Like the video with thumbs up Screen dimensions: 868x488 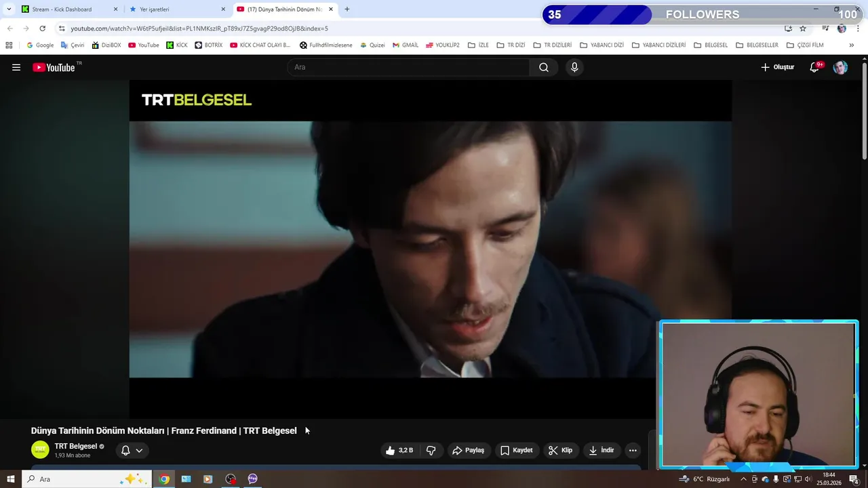pyautogui.click(x=399, y=450)
